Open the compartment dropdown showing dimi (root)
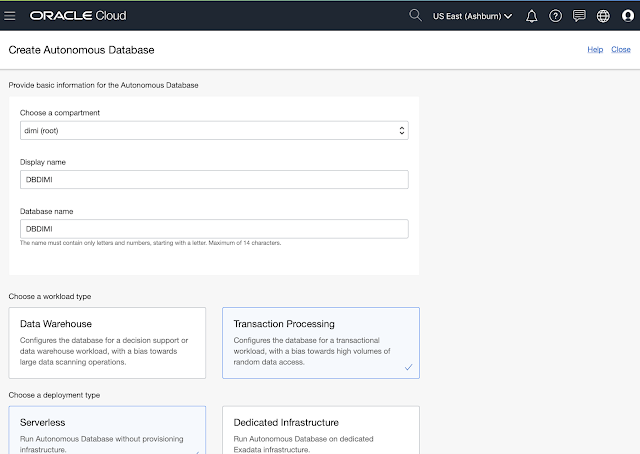This screenshot has width=640, height=454. (214, 130)
